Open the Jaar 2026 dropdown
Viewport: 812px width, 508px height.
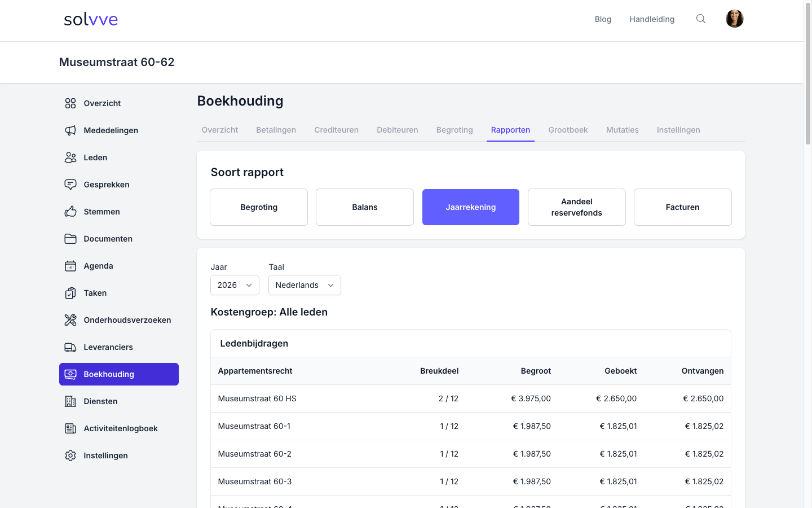tap(235, 285)
